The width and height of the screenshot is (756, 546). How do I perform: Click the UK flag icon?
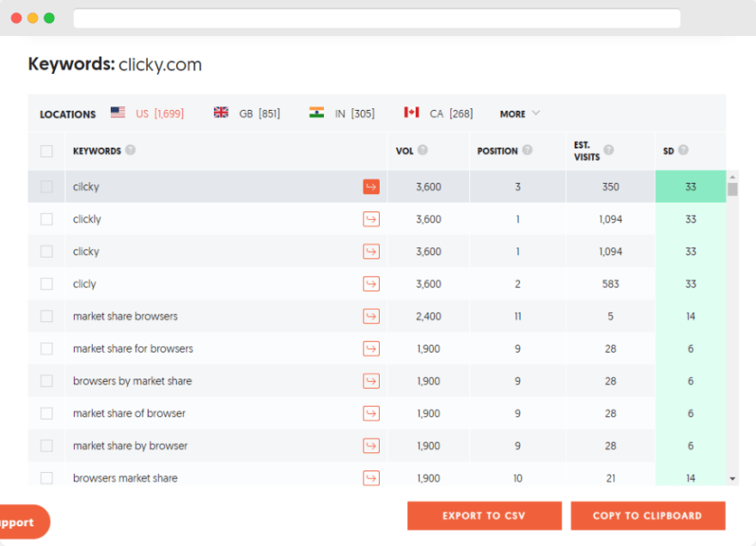point(221,112)
